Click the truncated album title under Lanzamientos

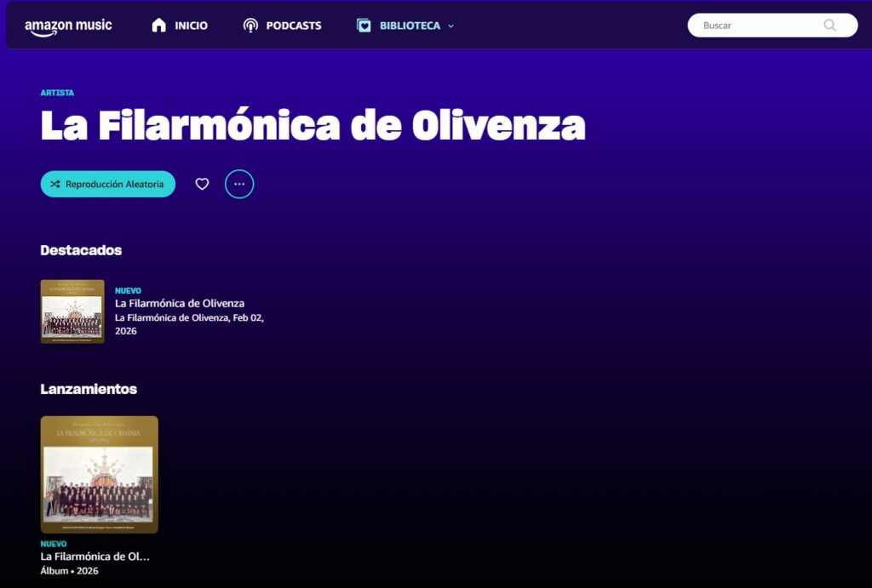pyautogui.click(x=95, y=557)
